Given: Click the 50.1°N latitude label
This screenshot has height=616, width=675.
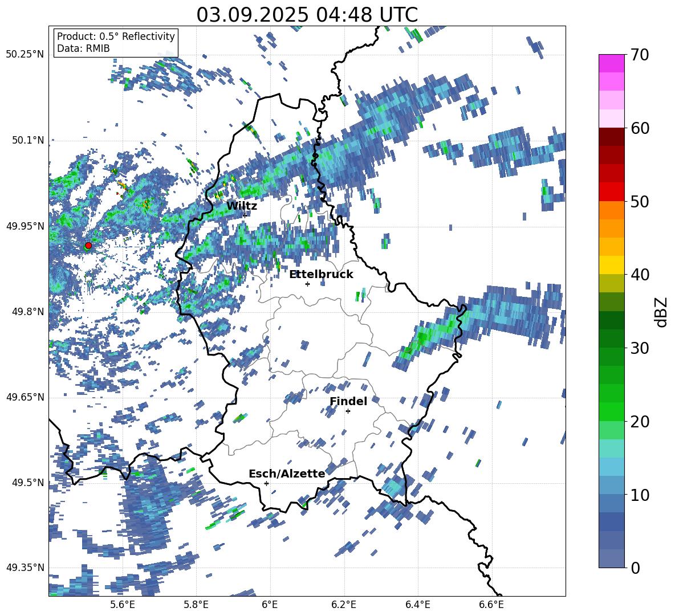Looking at the screenshot, I should (x=28, y=140).
